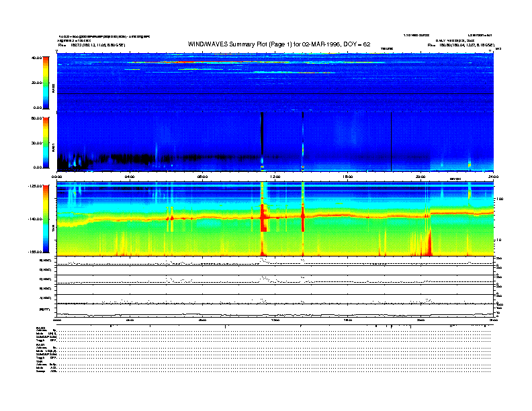The height and width of the screenshot is (411, 532).
Task: Select the 30.00 label on RAD1 scale
Action: coord(36,143)
